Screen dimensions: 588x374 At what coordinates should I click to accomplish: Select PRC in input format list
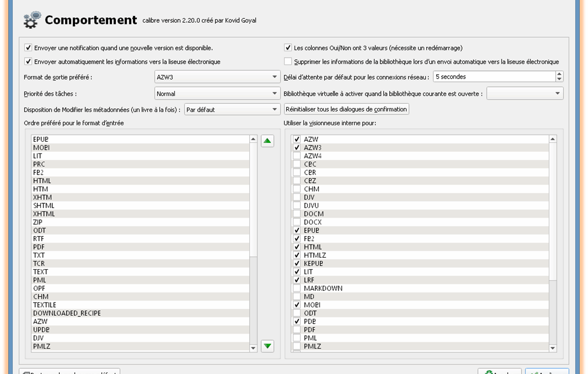click(140, 164)
